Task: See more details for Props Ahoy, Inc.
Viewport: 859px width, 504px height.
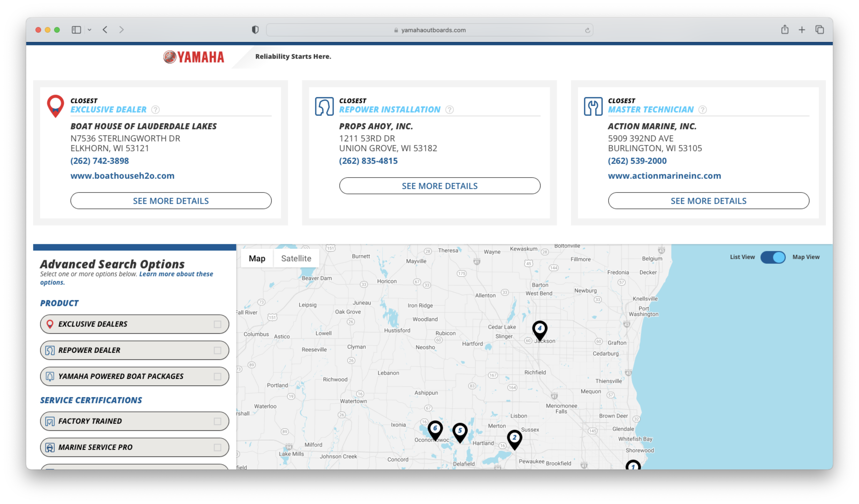Action: click(440, 186)
